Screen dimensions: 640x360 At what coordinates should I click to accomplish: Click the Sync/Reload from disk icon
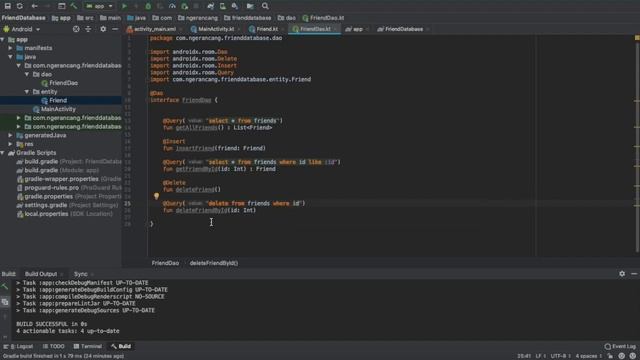(x=20, y=6)
